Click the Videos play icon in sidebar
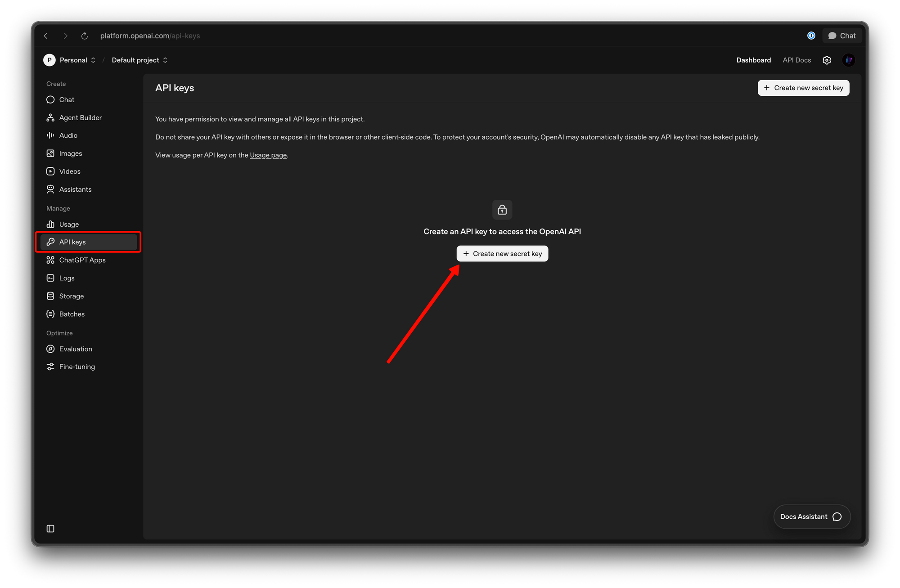The image size is (900, 588). click(x=50, y=171)
